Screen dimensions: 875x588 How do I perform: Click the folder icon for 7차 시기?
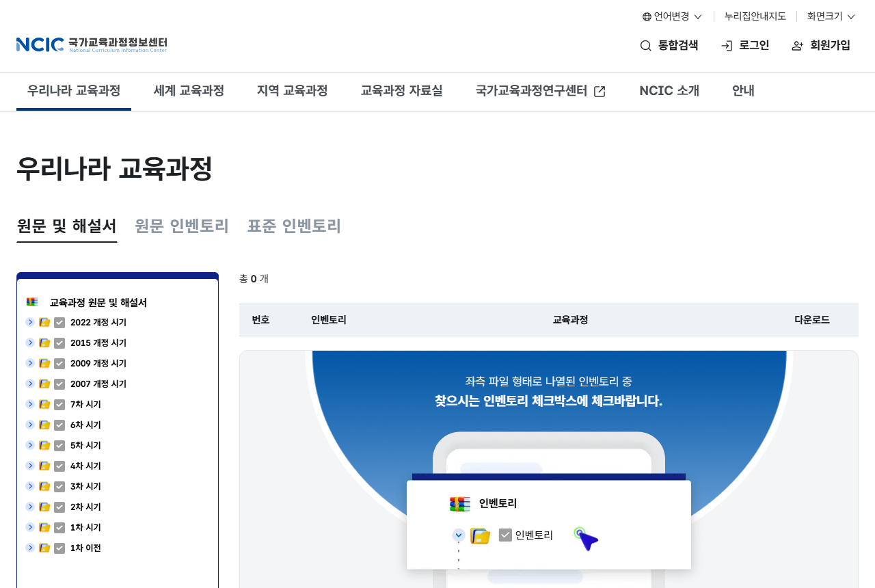[44, 404]
